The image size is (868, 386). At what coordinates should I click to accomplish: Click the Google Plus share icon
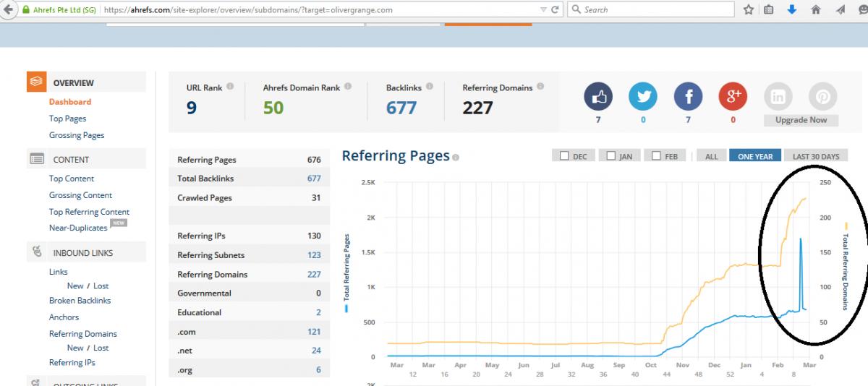coord(733,97)
